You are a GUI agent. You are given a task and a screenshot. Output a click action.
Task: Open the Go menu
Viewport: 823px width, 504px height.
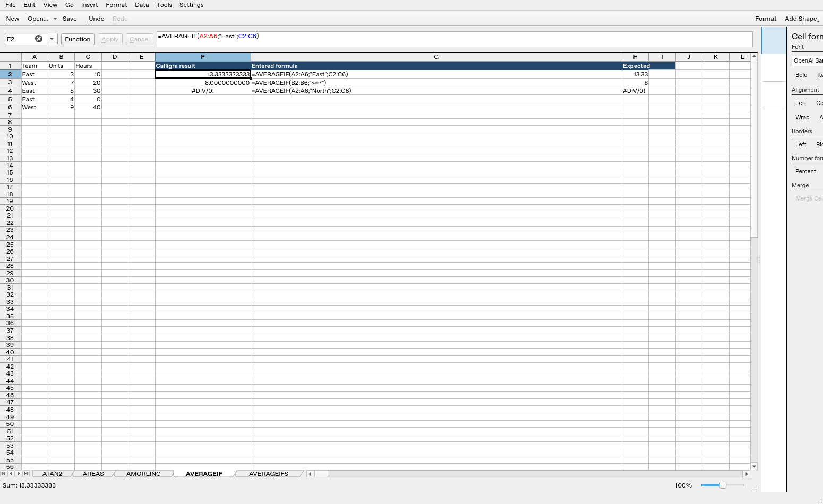pos(69,5)
